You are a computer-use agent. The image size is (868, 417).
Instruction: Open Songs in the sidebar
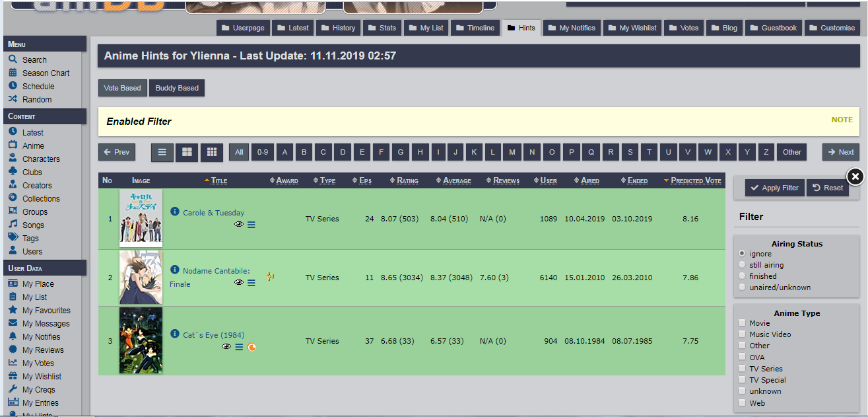pos(34,225)
